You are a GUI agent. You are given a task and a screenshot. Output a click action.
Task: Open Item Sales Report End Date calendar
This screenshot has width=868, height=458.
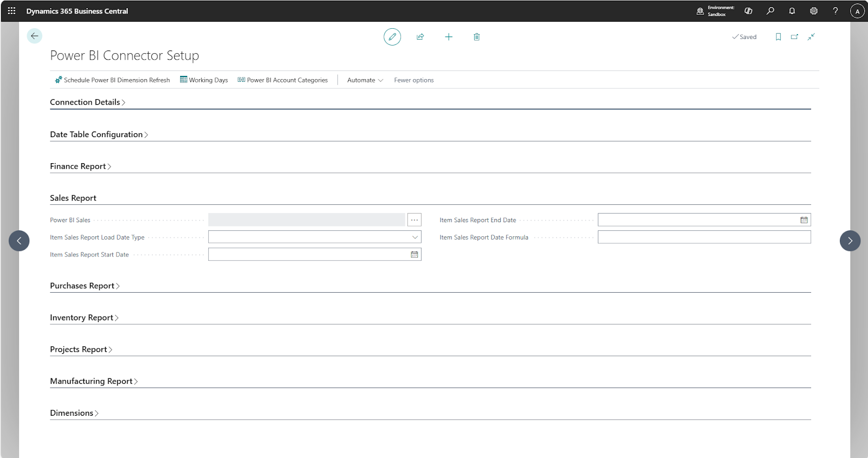pos(804,220)
